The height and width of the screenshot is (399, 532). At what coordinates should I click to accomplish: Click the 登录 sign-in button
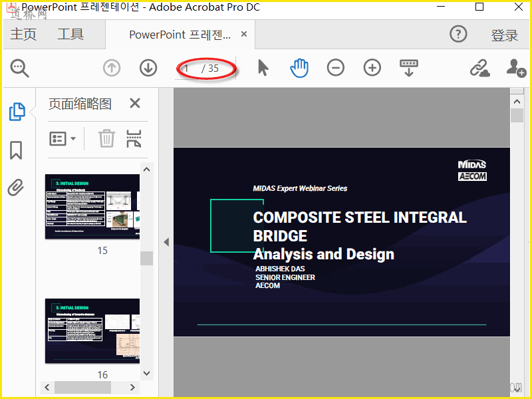505,35
